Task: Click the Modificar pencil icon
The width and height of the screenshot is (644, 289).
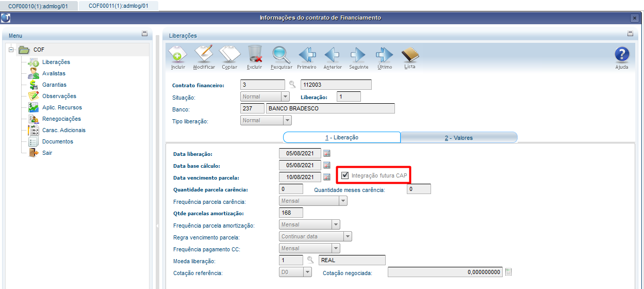Action: click(204, 55)
